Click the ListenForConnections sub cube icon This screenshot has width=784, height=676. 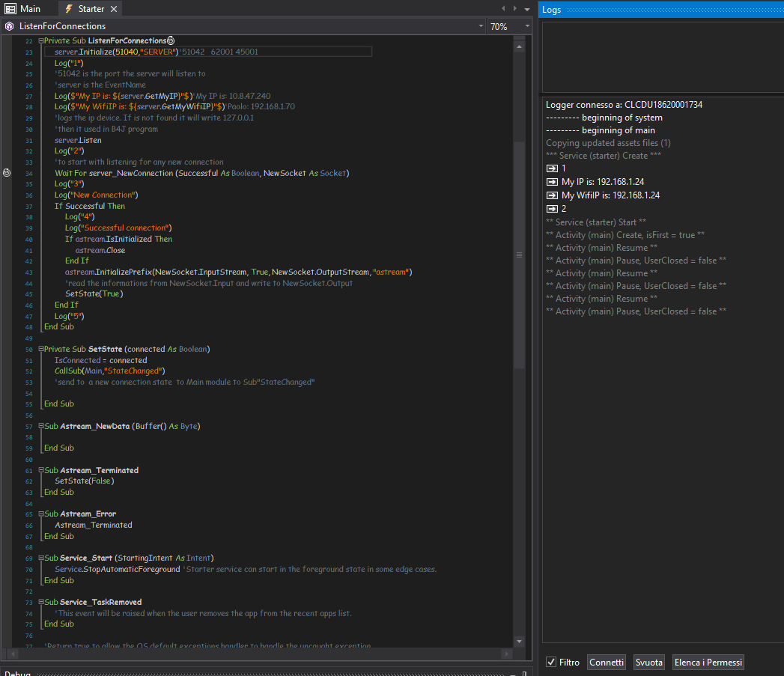(9, 26)
